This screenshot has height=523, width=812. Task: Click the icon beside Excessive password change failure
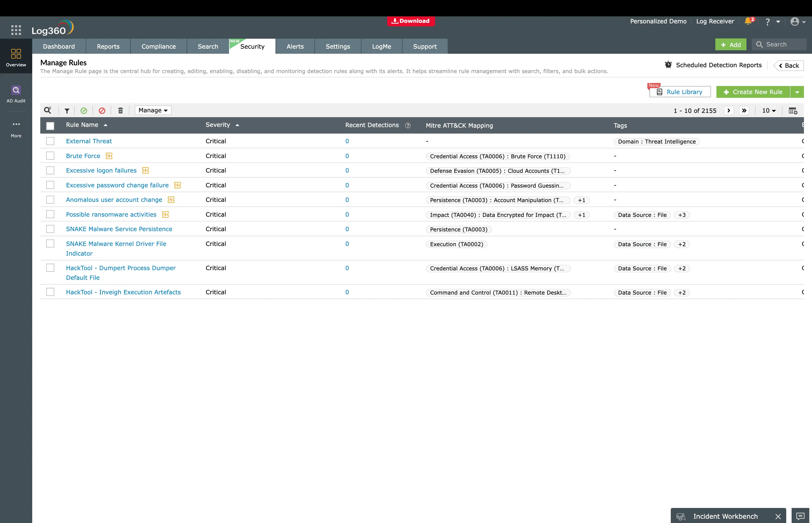pyautogui.click(x=177, y=185)
